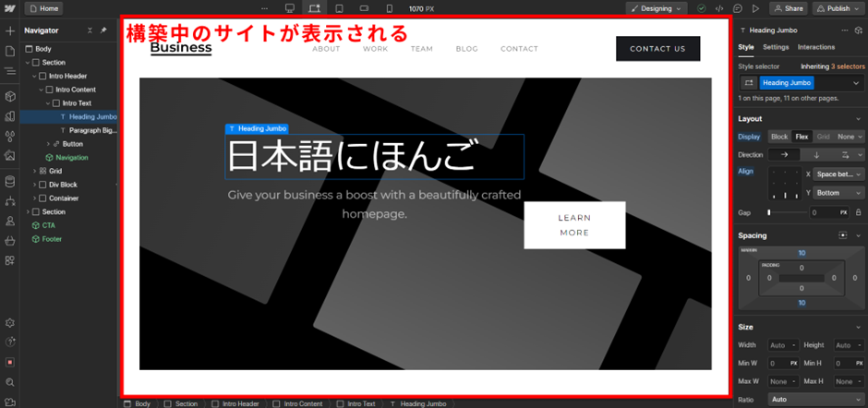Open the X align Space between dropdown

point(838,174)
